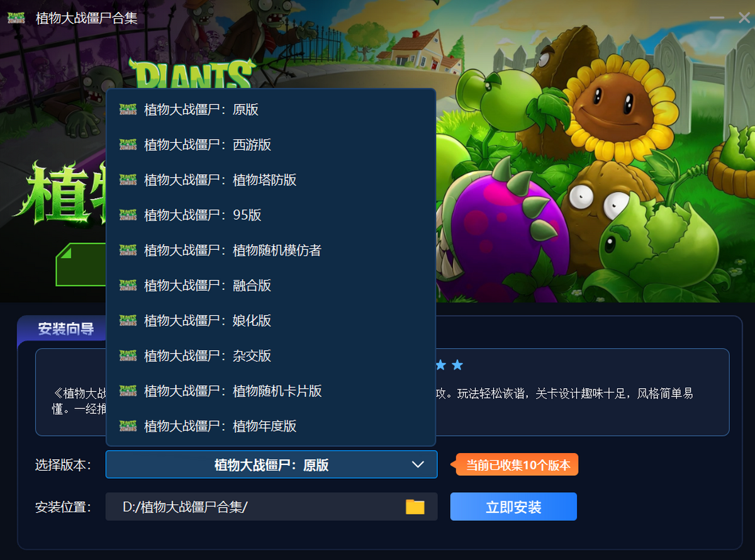Viewport: 755px width, 560px height.
Task: Click the last blue rating star
Action: tap(457, 365)
